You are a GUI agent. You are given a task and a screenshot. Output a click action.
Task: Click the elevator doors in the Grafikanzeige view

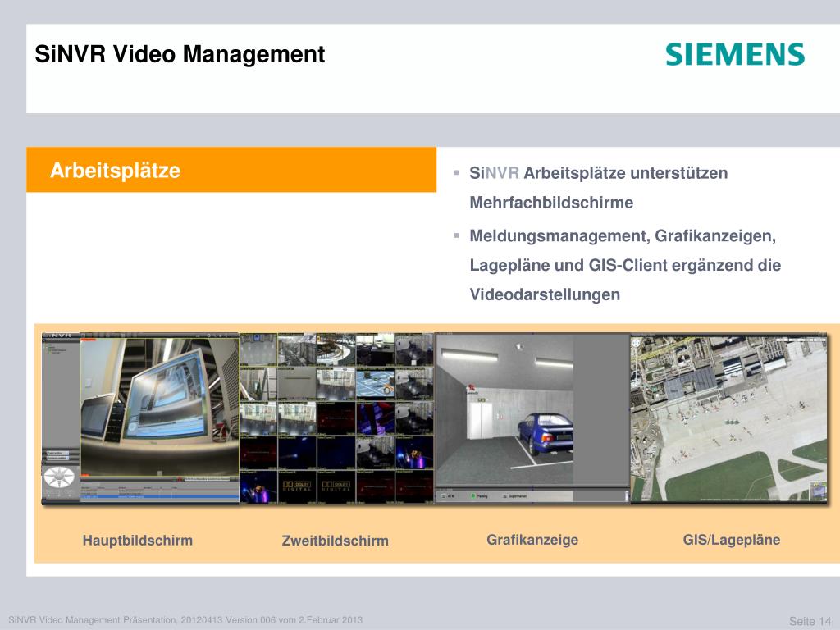point(480,421)
